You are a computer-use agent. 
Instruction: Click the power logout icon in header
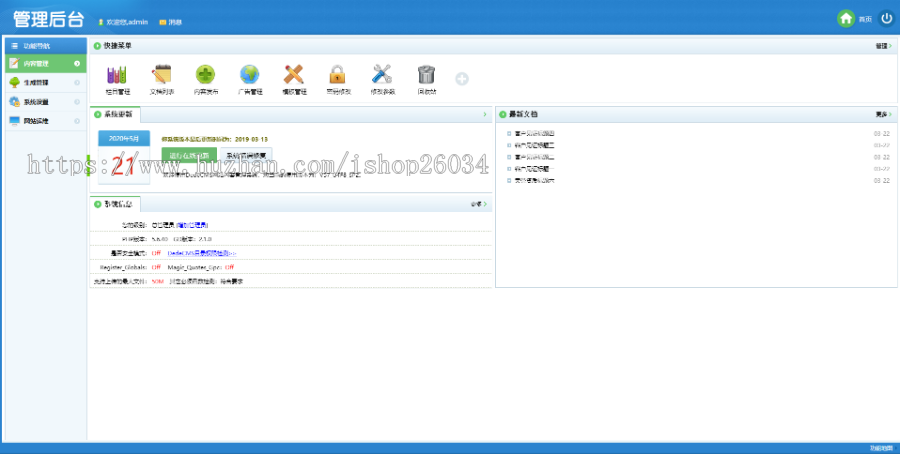(x=886, y=19)
